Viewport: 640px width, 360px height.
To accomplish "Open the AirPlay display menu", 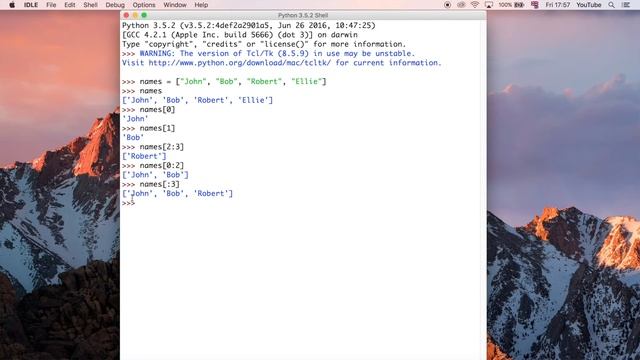I will [489, 5].
